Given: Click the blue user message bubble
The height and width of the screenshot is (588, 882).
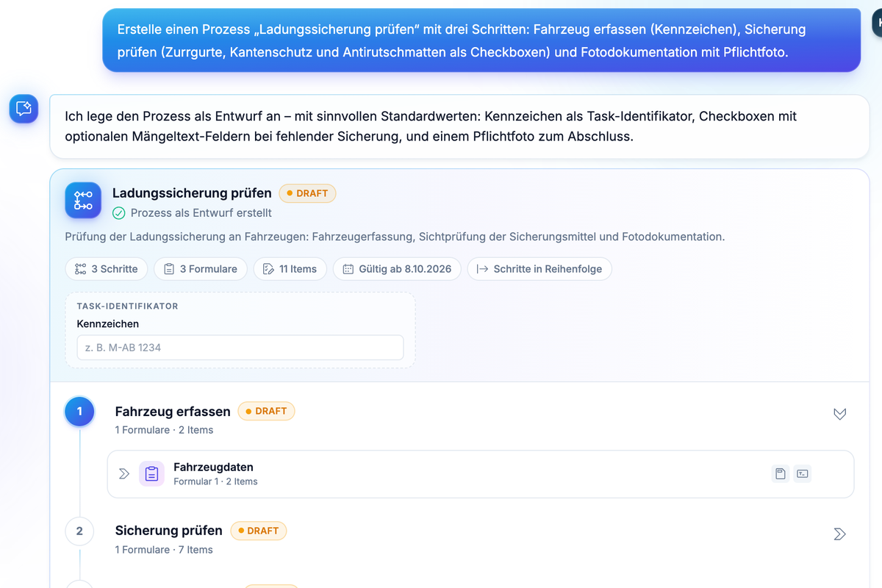Looking at the screenshot, I should [481, 40].
